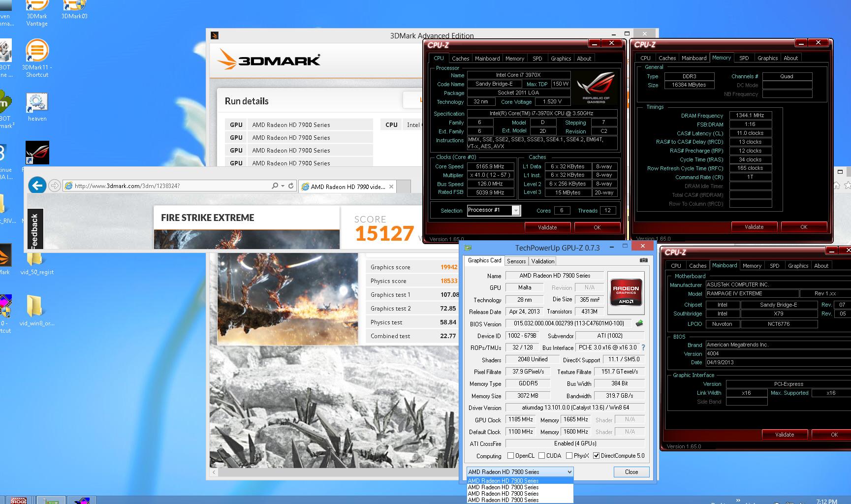The height and width of the screenshot is (504, 851).
Task: Click the Graphics score value 19942
Action: 448,267
